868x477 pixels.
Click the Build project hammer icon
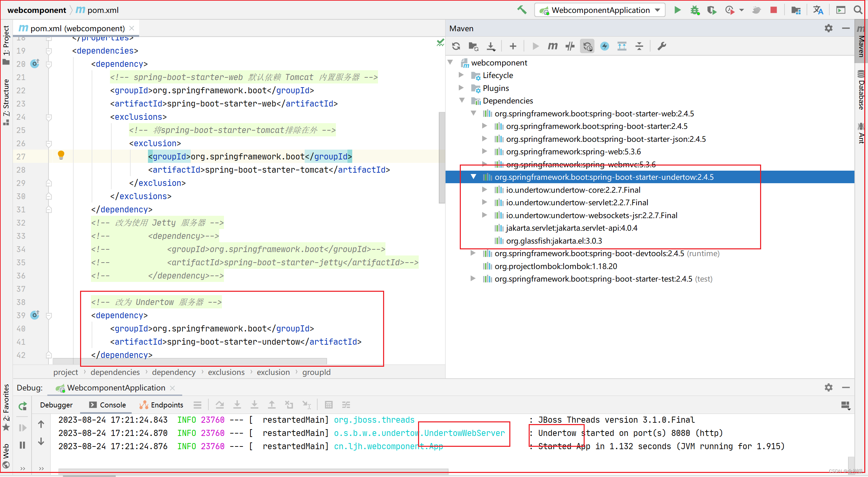(522, 10)
